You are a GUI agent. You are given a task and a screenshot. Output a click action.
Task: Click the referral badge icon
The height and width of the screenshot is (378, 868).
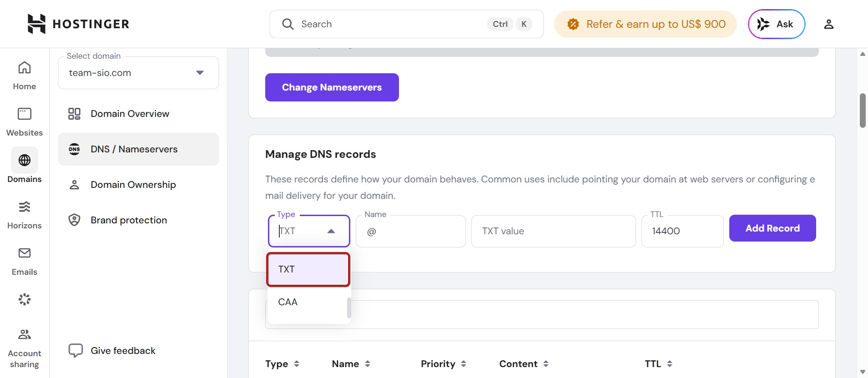tap(573, 24)
